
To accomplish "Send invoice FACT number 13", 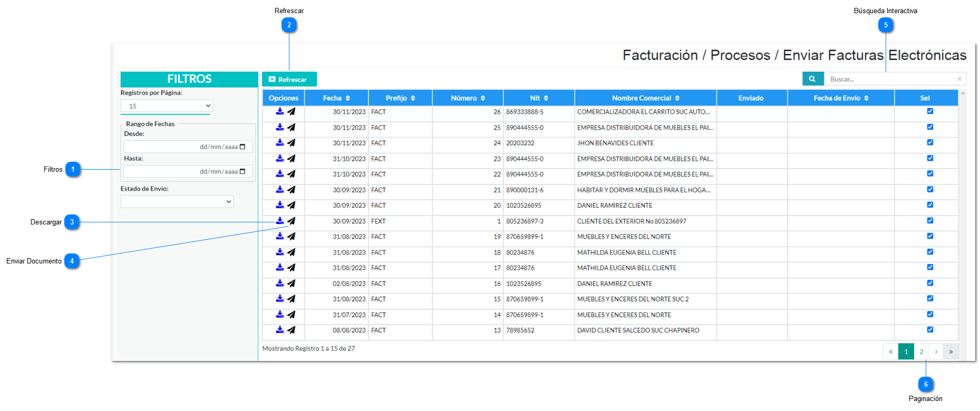I will [292, 330].
